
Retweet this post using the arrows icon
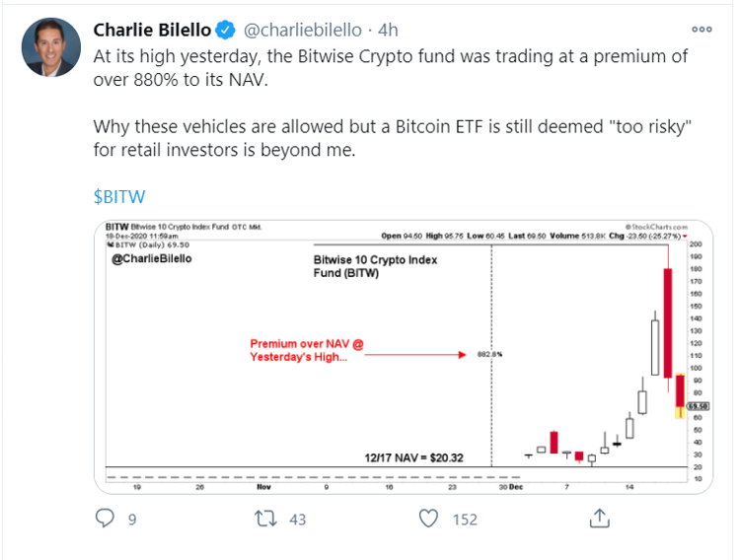264,518
